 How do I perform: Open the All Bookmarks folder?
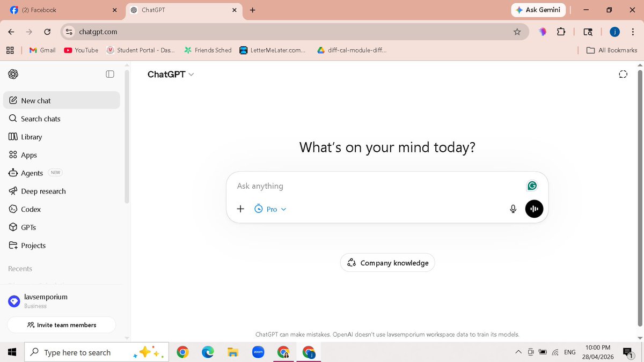tap(612, 50)
